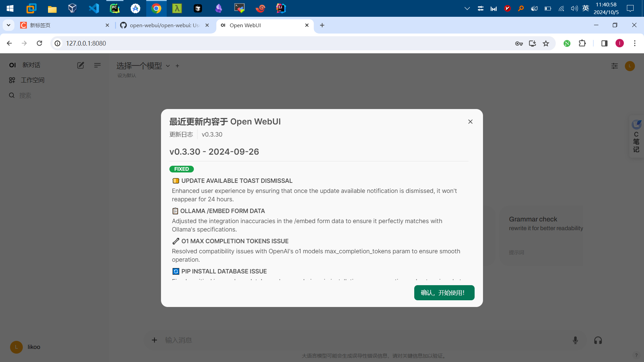Open the password manager key icon

519,43
